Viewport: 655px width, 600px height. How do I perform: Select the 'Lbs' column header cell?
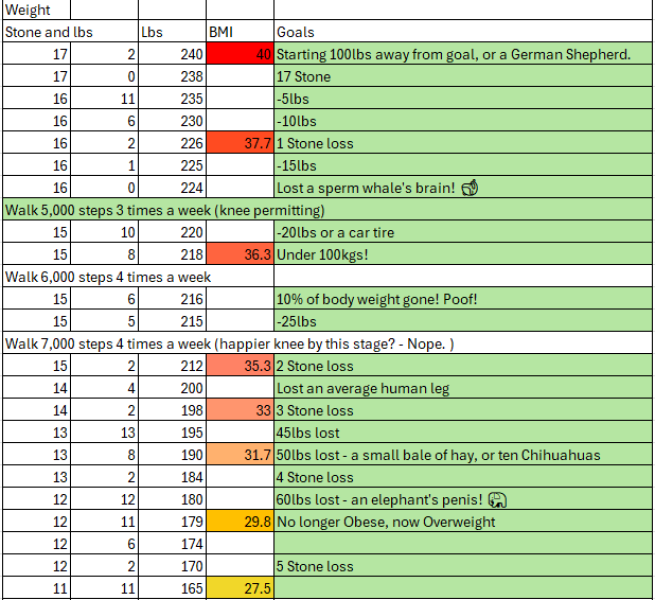tap(172, 32)
